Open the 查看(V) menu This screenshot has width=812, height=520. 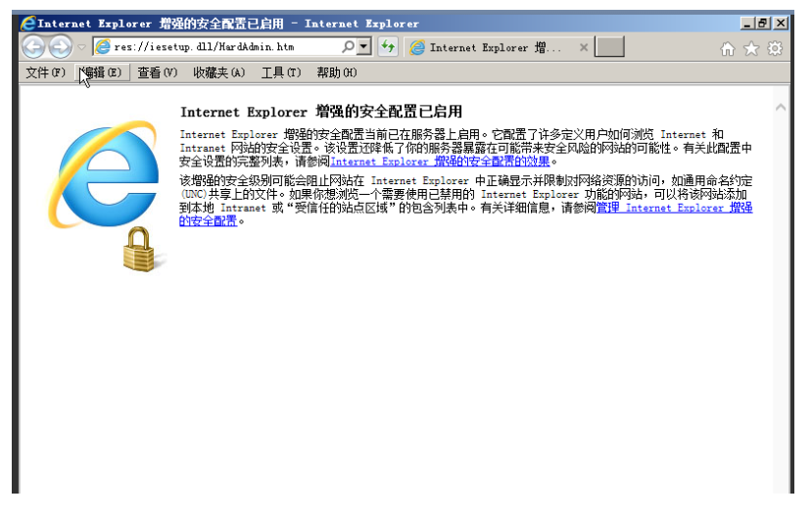pyautogui.click(x=158, y=72)
